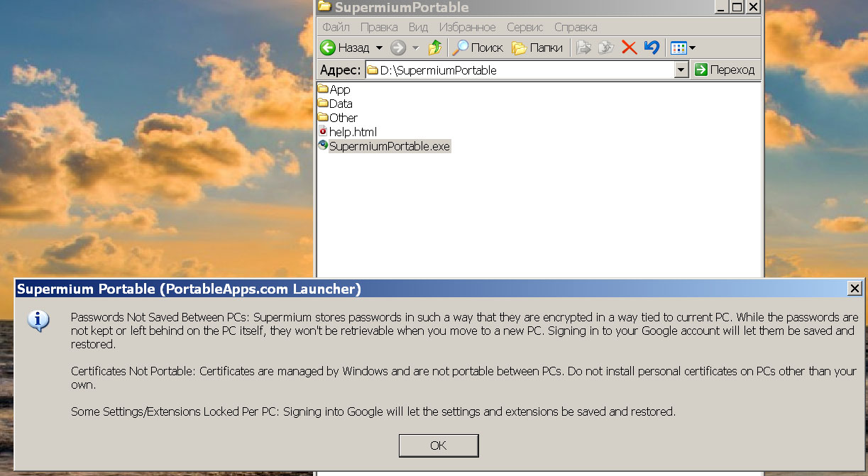Close the Supermium Portable launcher dialog
The height and width of the screenshot is (476, 868).
click(855, 288)
